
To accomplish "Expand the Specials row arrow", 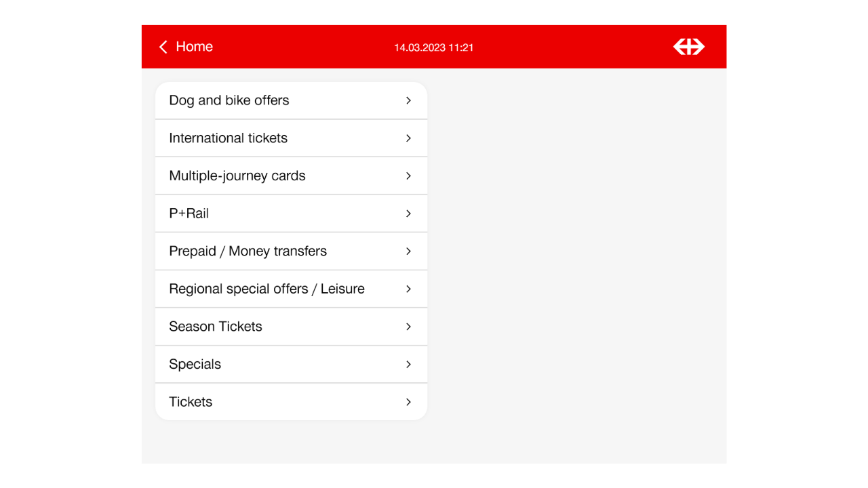I will pyautogui.click(x=408, y=364).
